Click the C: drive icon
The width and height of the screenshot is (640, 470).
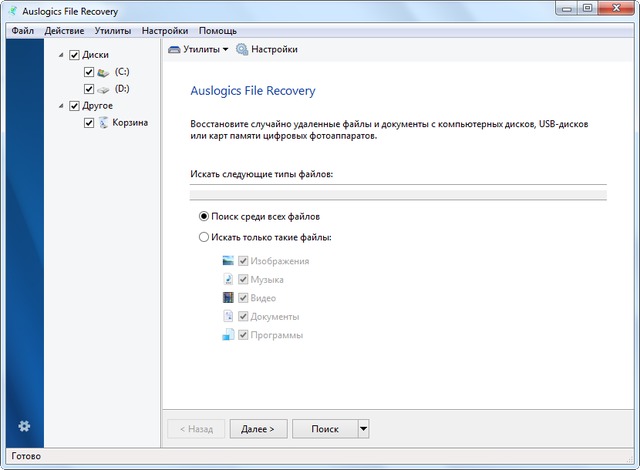103,72
